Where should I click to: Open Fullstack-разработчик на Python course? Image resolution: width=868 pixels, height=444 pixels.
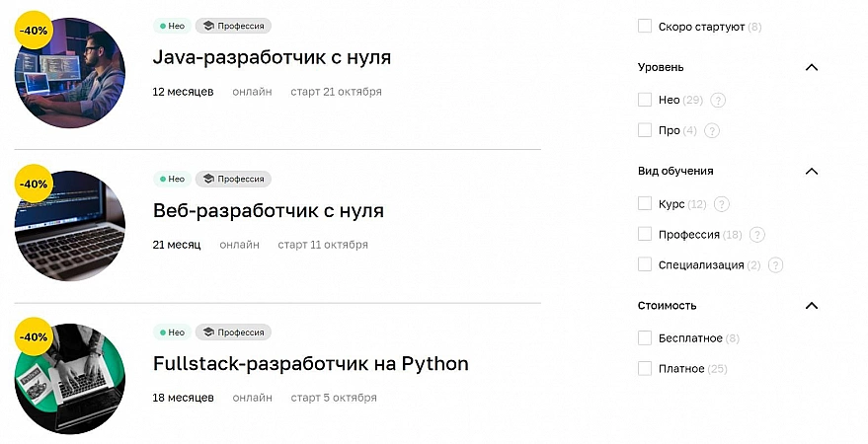click(x=310, y=363)
